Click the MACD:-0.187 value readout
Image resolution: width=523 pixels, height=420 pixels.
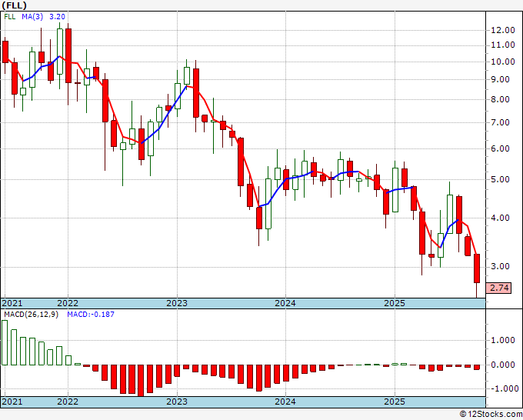pos(91,315)
